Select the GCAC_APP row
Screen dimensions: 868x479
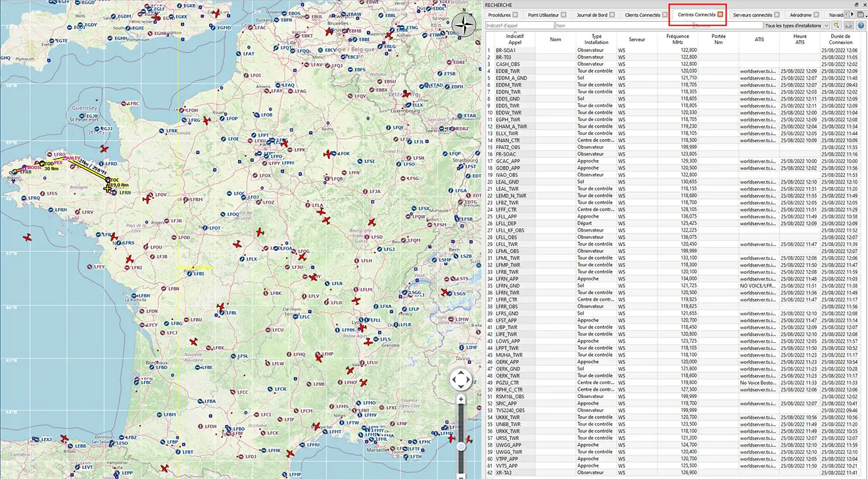(672, 161)
